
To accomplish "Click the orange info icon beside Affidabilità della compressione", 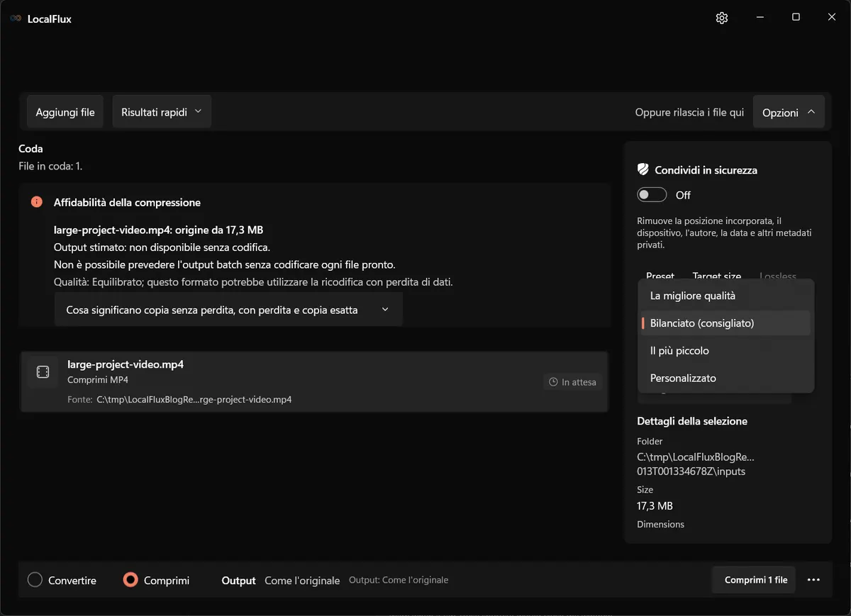I will point(37,202).
